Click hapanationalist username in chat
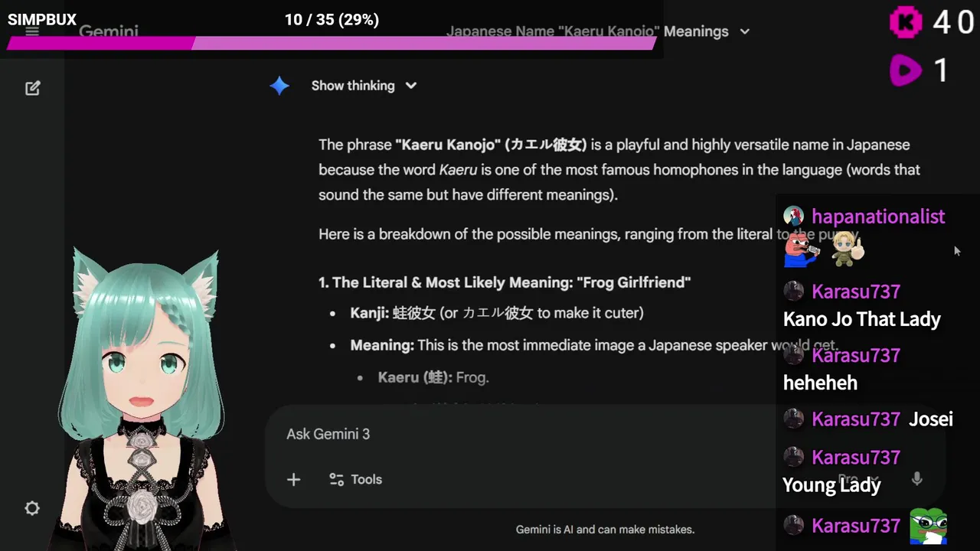 pyautogui.click(x=878, y=217)
